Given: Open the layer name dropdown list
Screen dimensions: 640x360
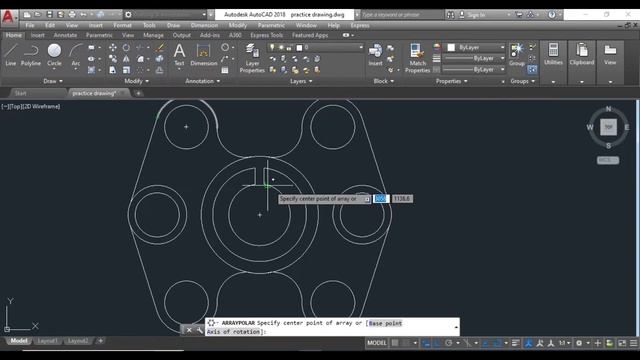Looking at the screenshot, I should pos(360,47).
